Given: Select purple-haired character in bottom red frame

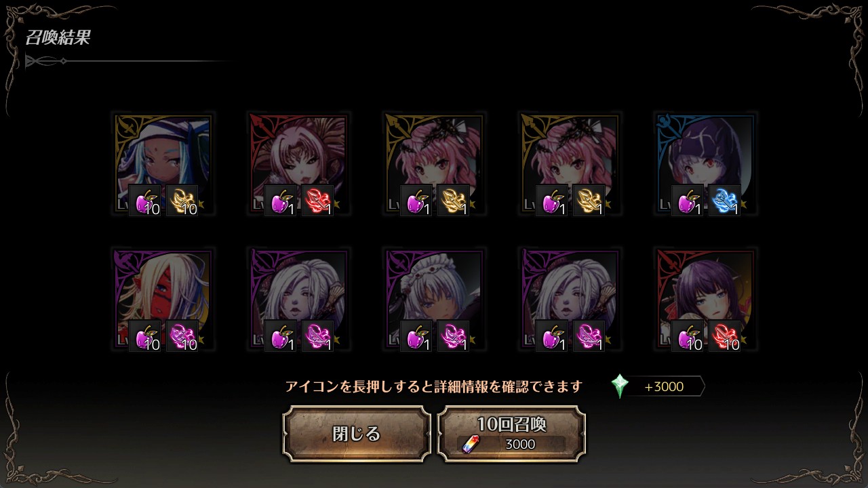Looking at the screenshot, I should tap(705, 300).
